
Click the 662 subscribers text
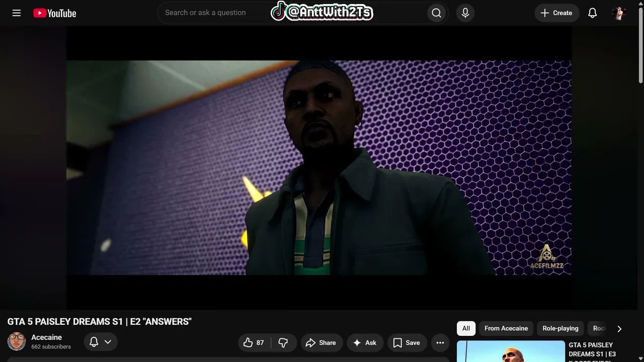(x=51, y=347)
